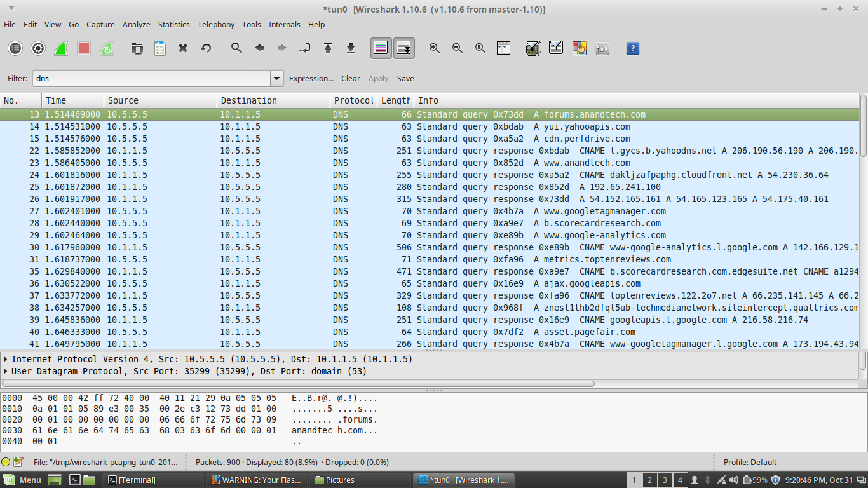The image size is (868, 488).
Task: Clear the display filter
Action: coord(351,79)
